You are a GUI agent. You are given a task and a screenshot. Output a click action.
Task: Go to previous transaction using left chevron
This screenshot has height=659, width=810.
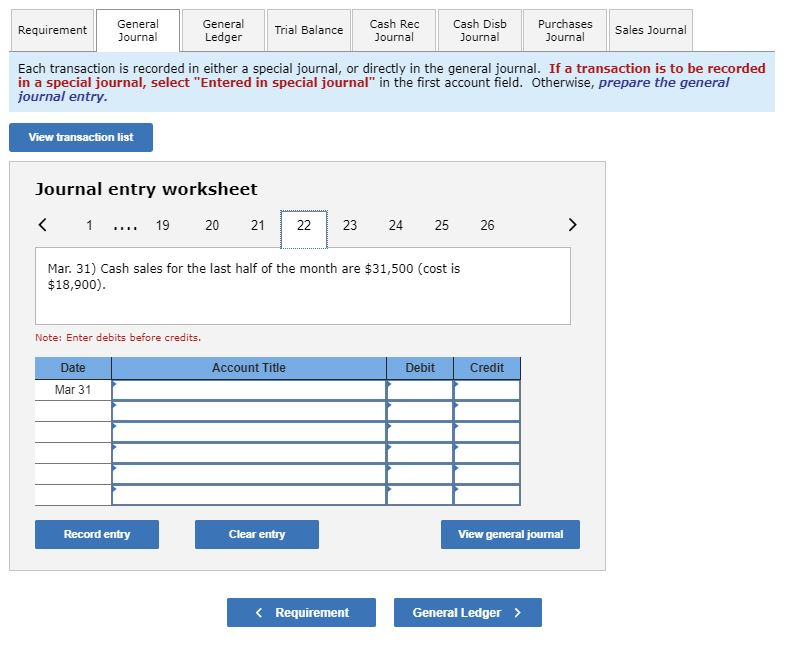(x=41, y=226)
